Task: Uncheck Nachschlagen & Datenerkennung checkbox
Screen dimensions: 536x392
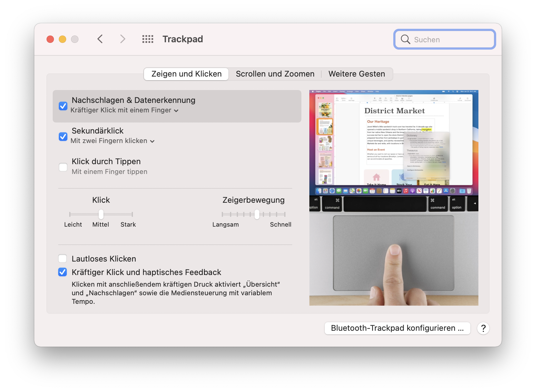Action: click(63, 106)
